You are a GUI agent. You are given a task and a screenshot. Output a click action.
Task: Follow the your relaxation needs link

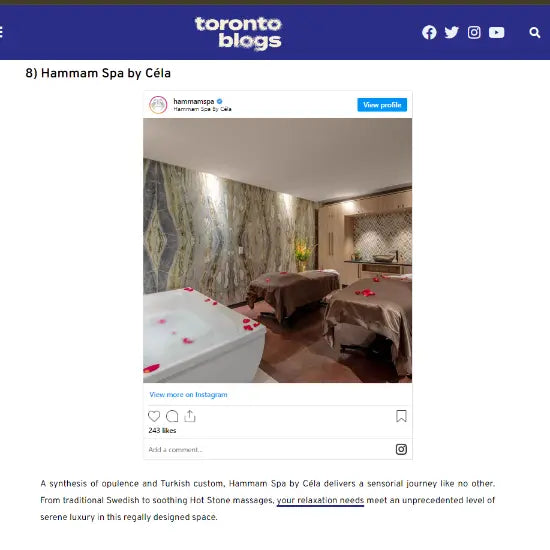pos(320,500)
